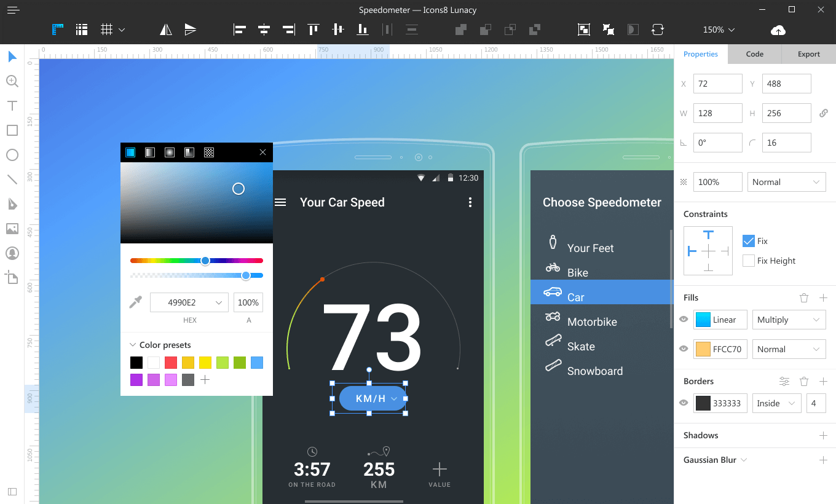836x504 pixels.
Task: Click the align left toolbar icon
Action: coord(240,29)
